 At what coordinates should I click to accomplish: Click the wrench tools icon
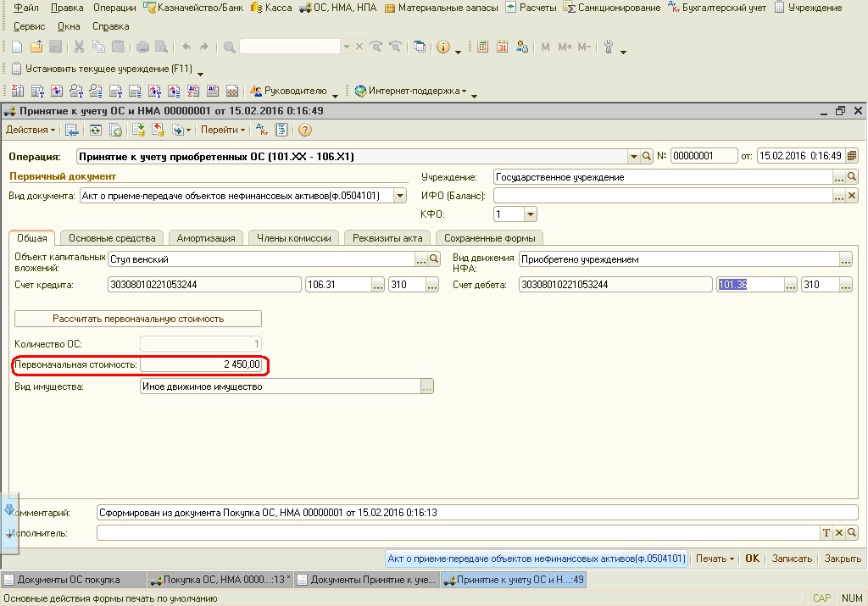(609, 47)
